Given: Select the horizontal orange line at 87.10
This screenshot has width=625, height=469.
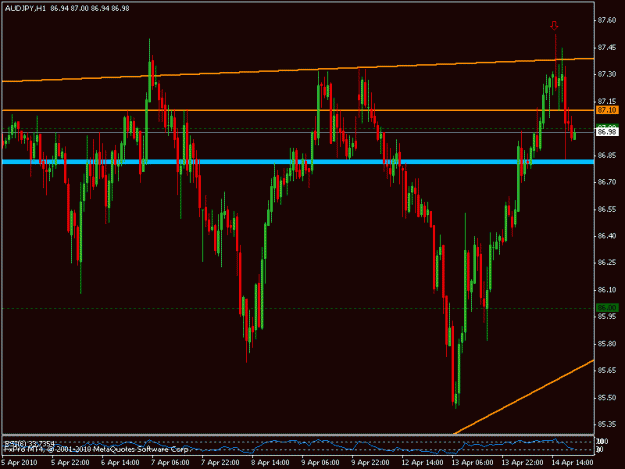Looking at the screenshot, I should tap(297, 110).
